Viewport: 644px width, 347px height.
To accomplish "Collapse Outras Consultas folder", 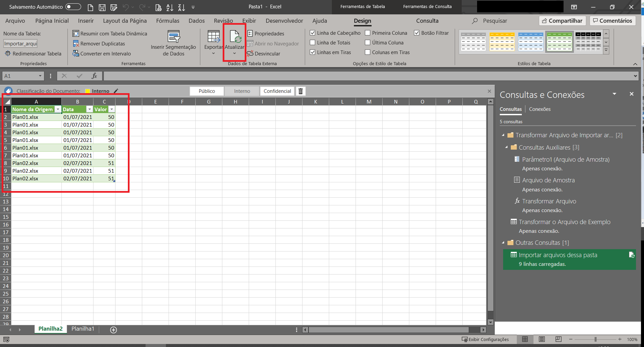I will point(503,242).
